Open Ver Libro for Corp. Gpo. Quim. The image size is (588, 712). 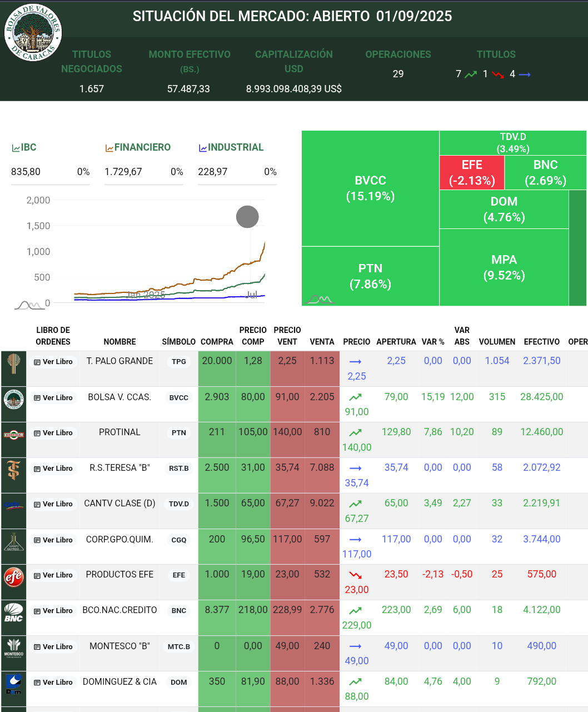(53, 540)
